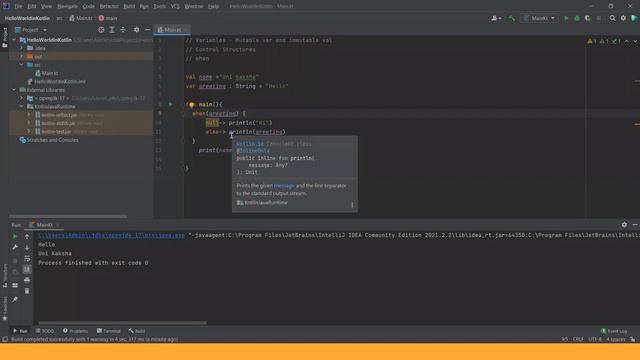This screenshot has height=360, width=640.
Task: Collapse HelloWorldInKotlin root node
Action: point(15,40)
